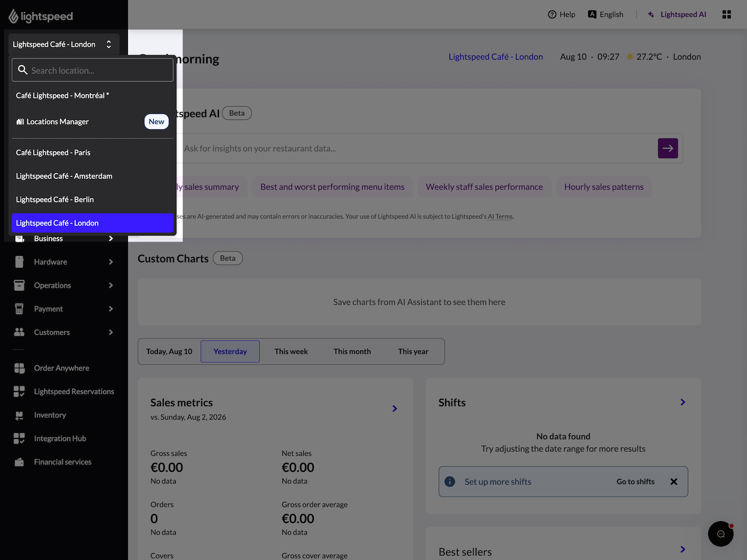The height and width of the screenshot is (560, 747).
Task: Open Integration Hub in the sidebar
Action: (x=60, y=439)
